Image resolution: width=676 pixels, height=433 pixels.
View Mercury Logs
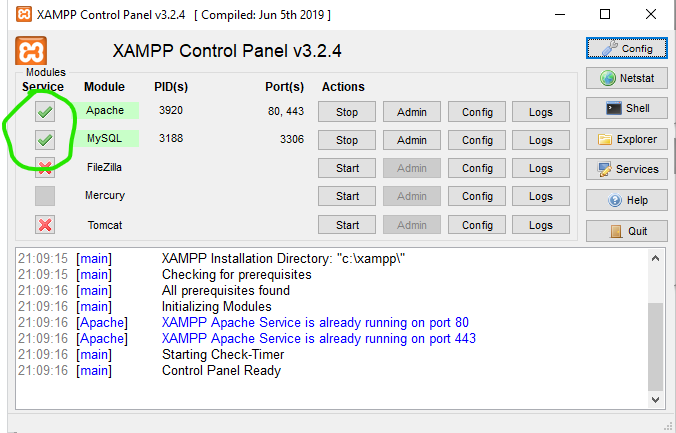(541, 196)
